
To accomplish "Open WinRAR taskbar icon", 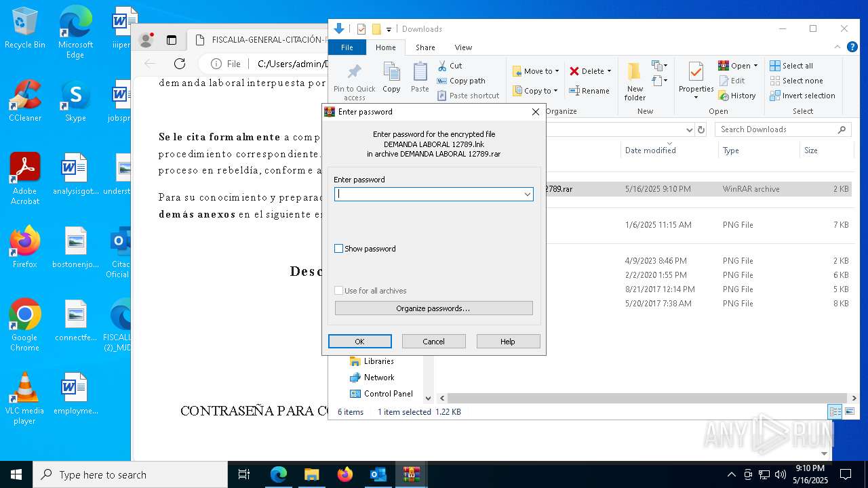I will (x=411, y=474).
